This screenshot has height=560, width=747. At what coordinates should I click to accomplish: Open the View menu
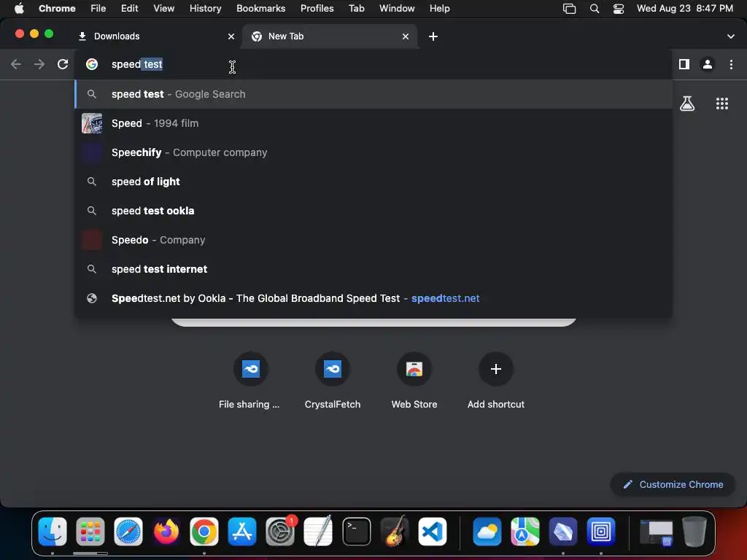pos(163,8)
